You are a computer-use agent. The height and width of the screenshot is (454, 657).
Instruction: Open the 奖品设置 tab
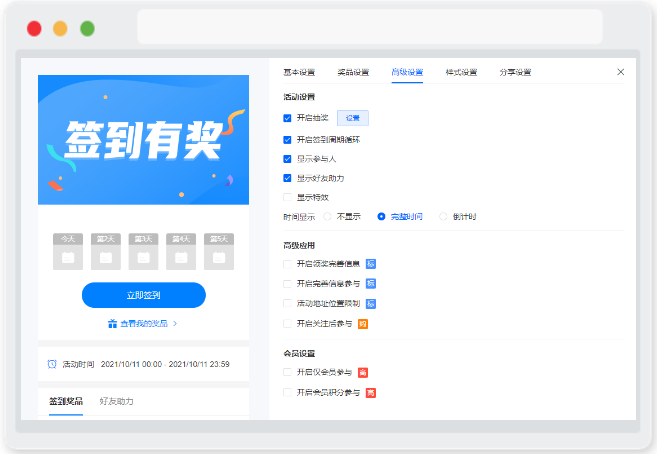pos(353,72)
